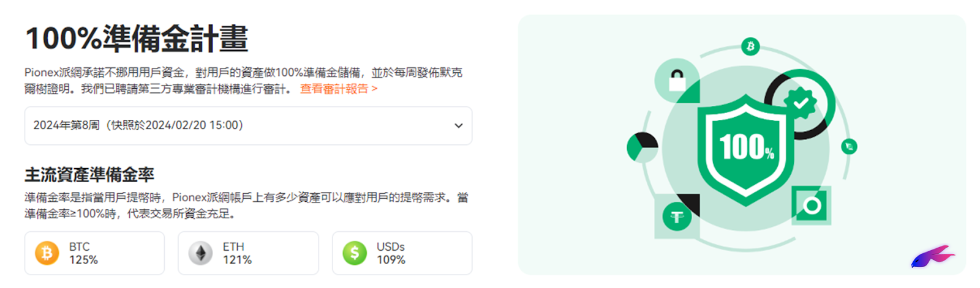The height and width of the screenshot is (288, 980).
Task: Click the 100% shield illustration
Action: click(x=745, y=149)
